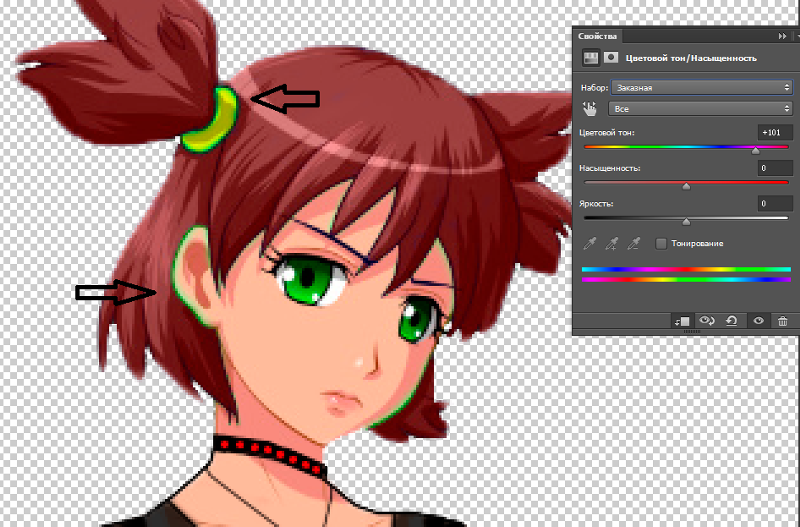Click the lower output color spectrum bar
Screen dimensions: 800x527
coord(686,280)
